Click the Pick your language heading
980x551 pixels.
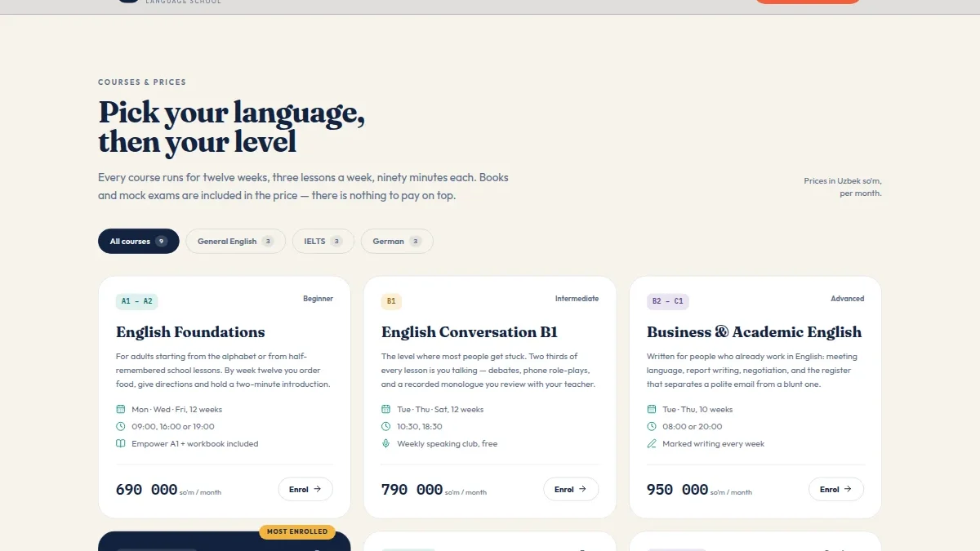coord(232,127)
